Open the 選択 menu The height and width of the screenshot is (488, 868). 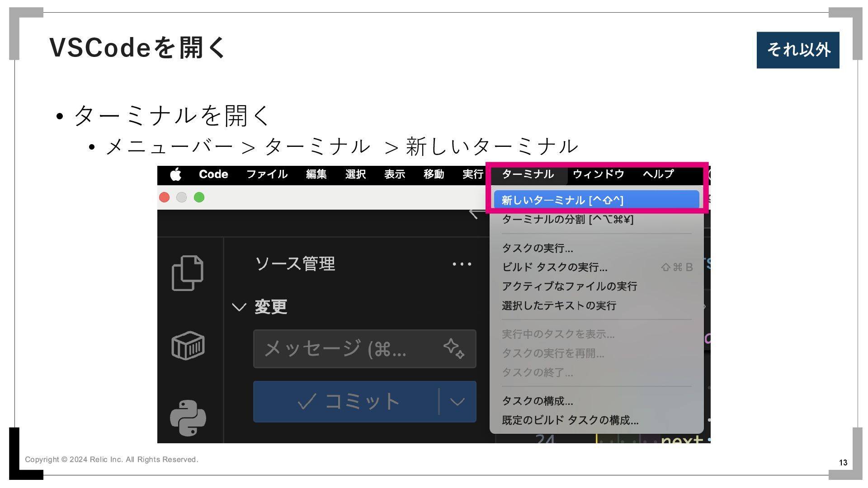point(355,174)
